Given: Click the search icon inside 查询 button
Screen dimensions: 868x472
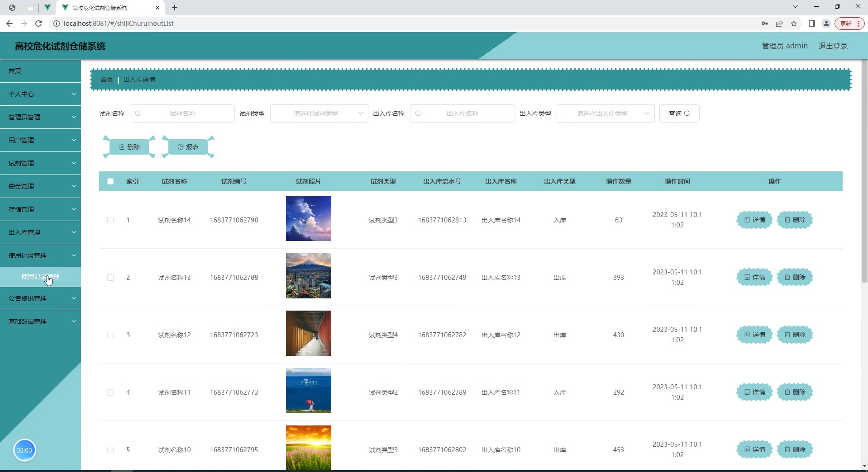Looking at the screenshot, I should pos(687,113).
